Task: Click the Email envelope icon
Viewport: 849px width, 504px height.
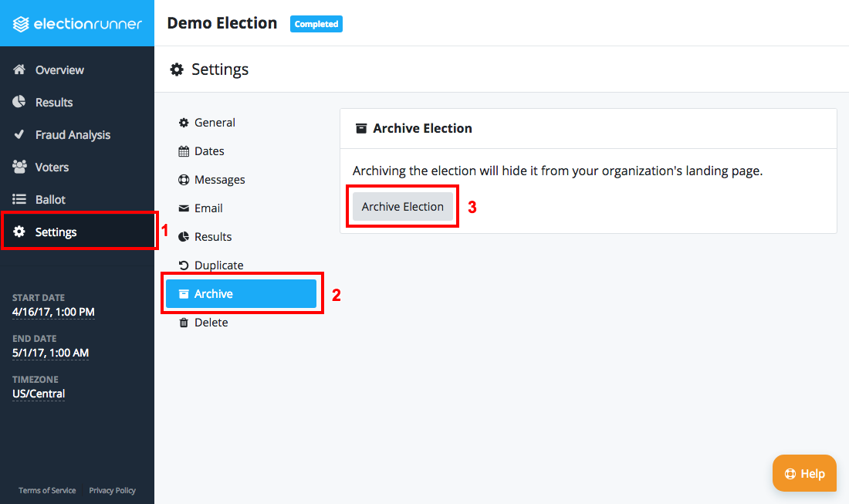Action: (x=184, y=208)
